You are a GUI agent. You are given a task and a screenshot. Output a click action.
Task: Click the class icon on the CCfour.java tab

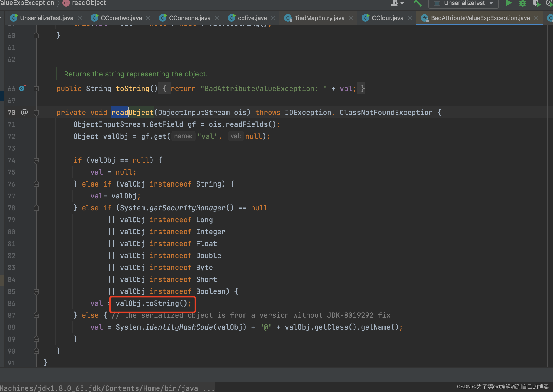[365, 18]
